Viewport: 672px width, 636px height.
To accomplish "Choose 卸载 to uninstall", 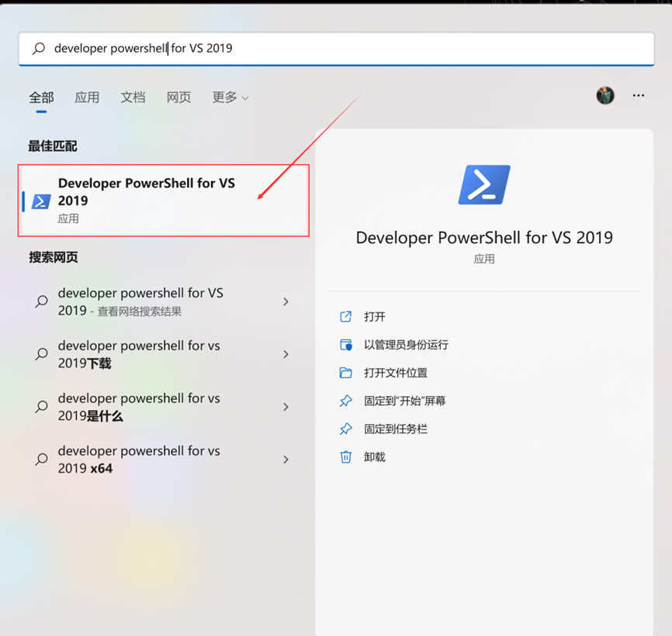I will coord(375,457).
